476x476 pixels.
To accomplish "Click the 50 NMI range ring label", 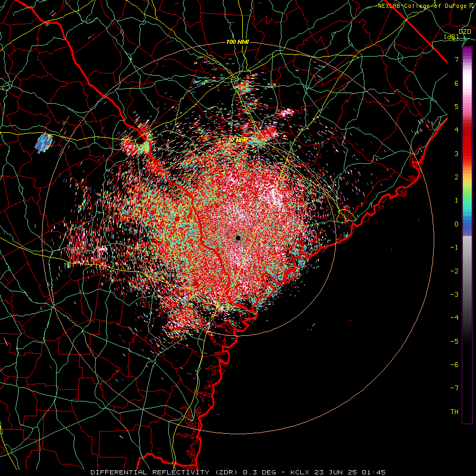I will click(x=237, y=140).
